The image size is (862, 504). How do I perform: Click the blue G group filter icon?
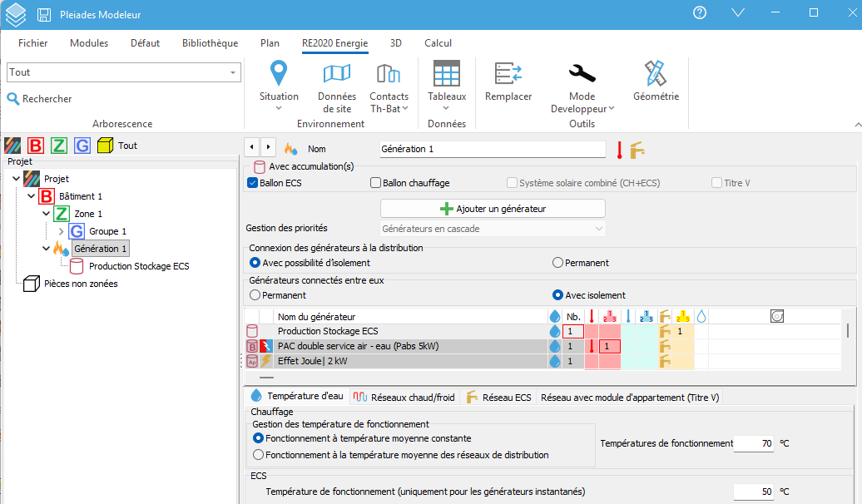pos(82,146)
